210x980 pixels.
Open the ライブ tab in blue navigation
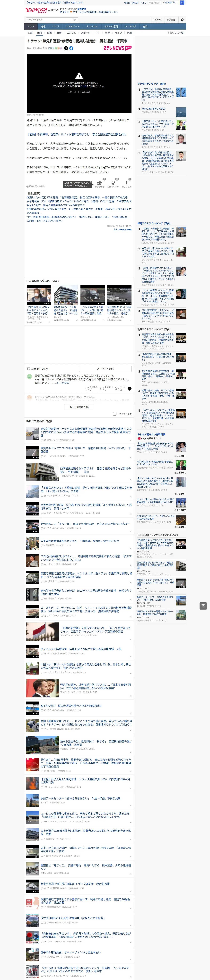tap(56, 26)
